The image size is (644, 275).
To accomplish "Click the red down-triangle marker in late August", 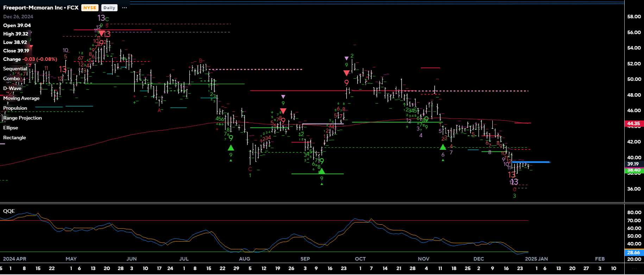I will [x=283, y=111].
